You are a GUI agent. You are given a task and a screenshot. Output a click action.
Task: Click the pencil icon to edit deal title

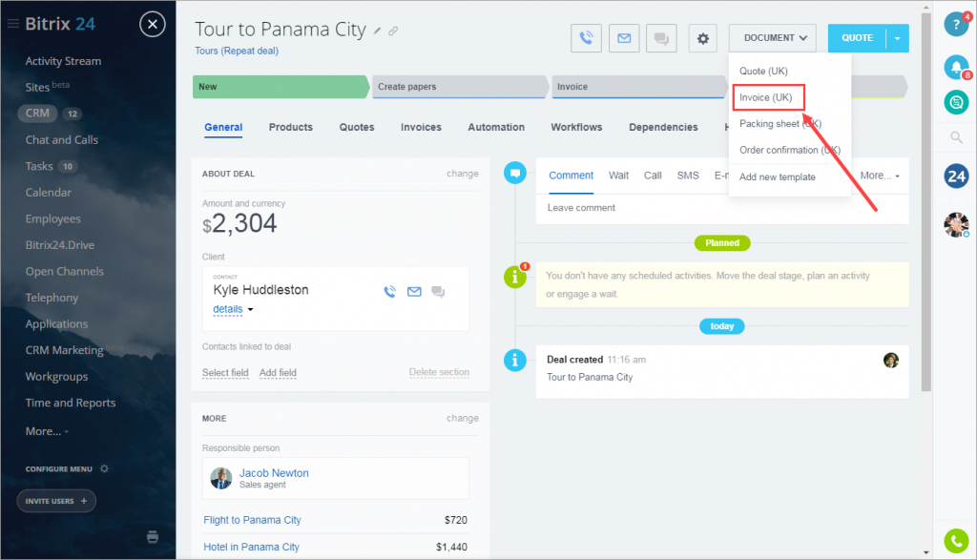coord(377,31)
